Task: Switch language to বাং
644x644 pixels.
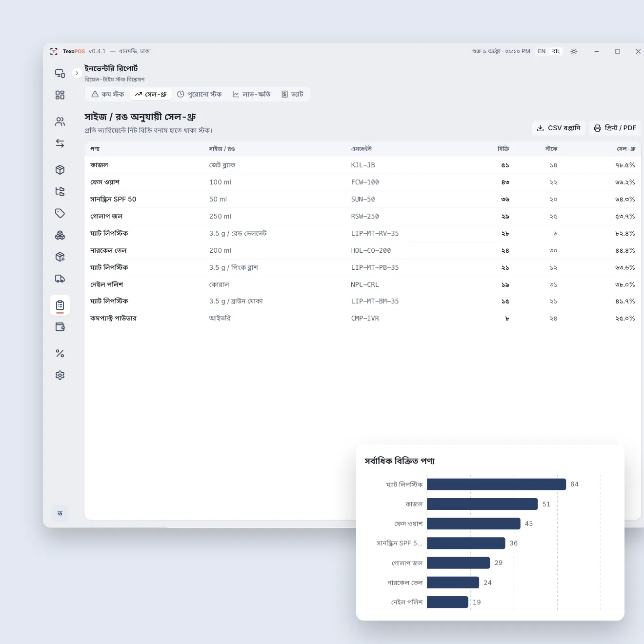Action: [x=556, y=51]
